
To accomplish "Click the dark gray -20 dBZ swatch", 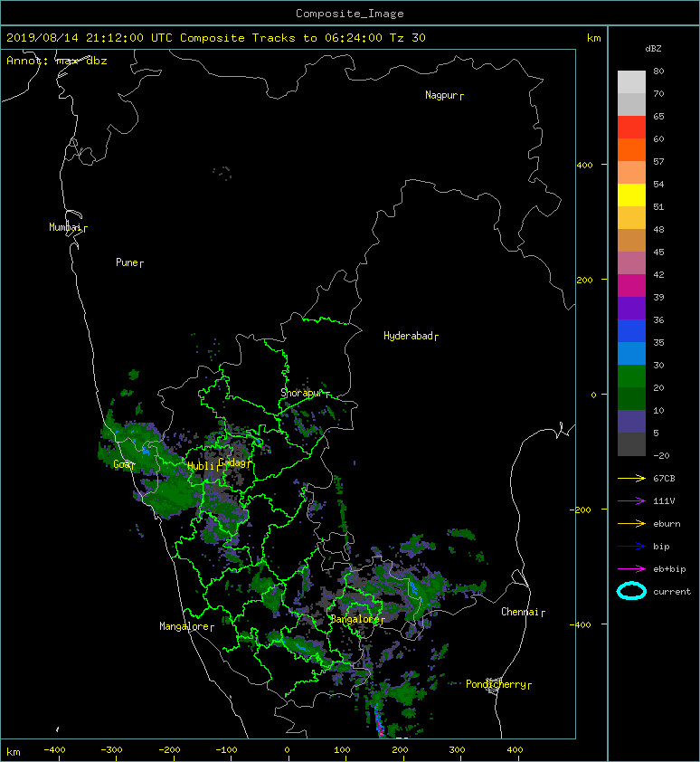I will pos(631,444).
